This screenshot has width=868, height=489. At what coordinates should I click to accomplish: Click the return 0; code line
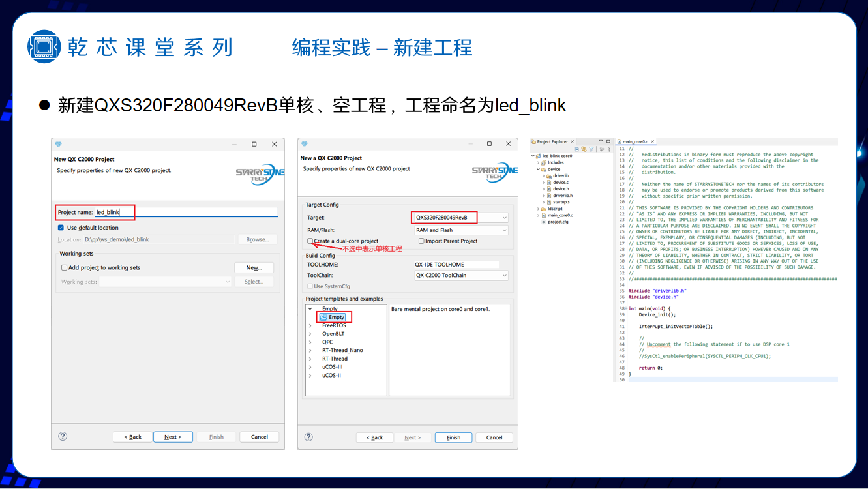tap(651, 368)
